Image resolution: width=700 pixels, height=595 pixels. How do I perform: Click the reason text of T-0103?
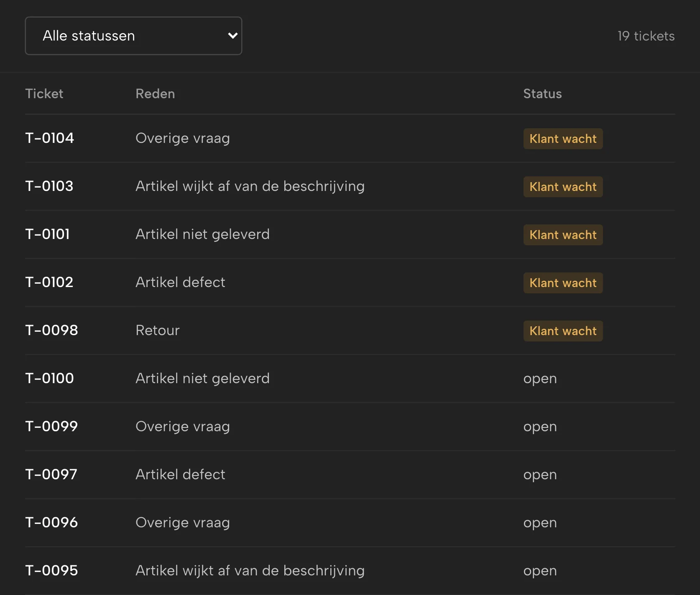tap(250, 187)
